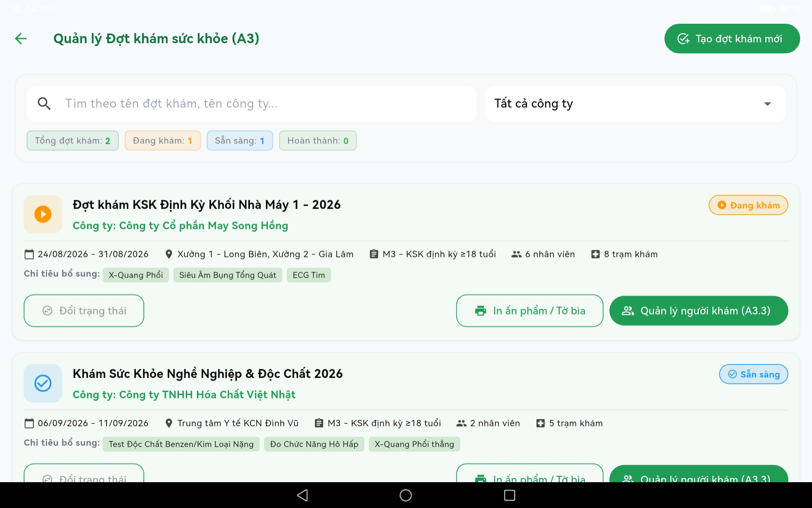Tap the Android home navigation button

pyautogui.click(x=406, y=495)
